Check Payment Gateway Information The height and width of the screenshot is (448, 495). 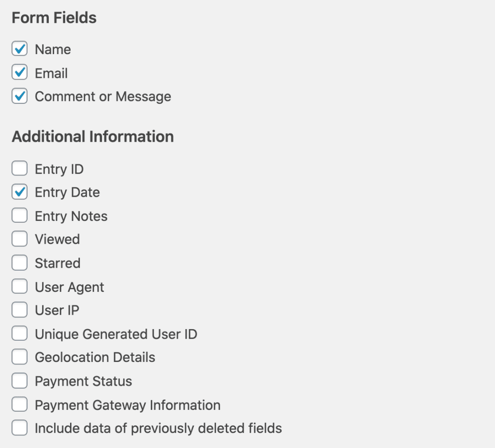point(19,404)
